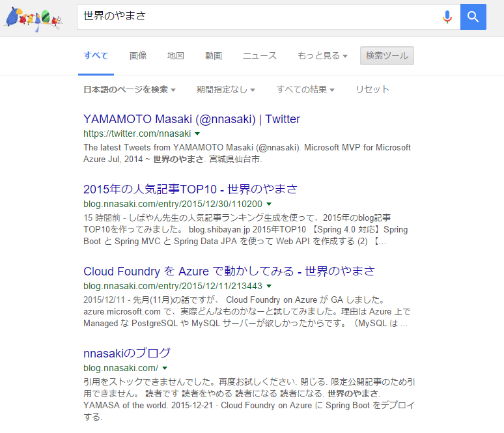The image size is (504, 433).
Task: Click the リセット link
Action: [x=372, y=89]
